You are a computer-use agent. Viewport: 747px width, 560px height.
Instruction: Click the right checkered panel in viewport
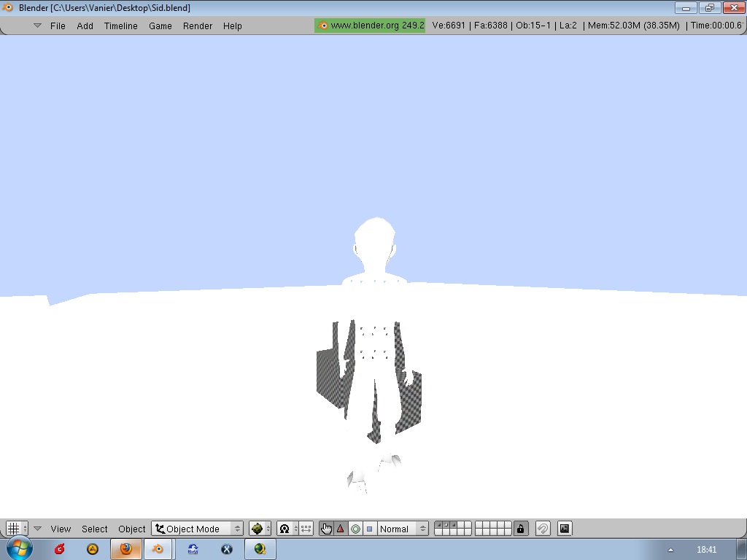click(411, 401)
